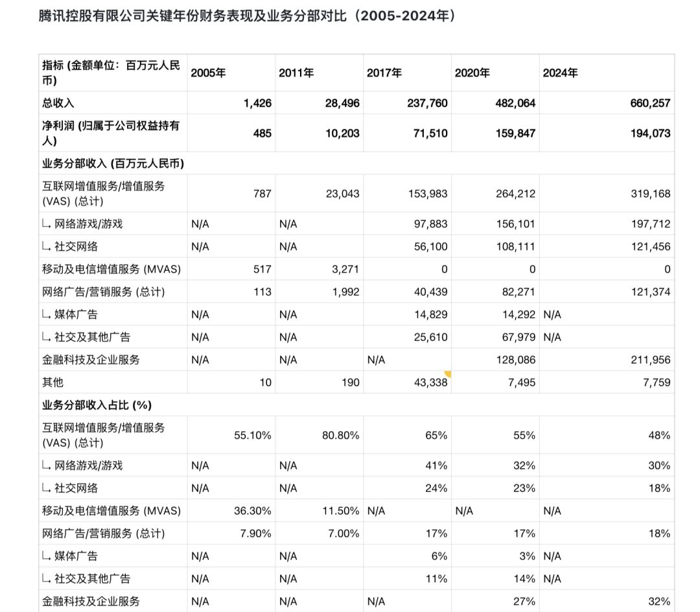Click others value 7,495
This screenshot has width=700, height=612.
coord(521,383)
